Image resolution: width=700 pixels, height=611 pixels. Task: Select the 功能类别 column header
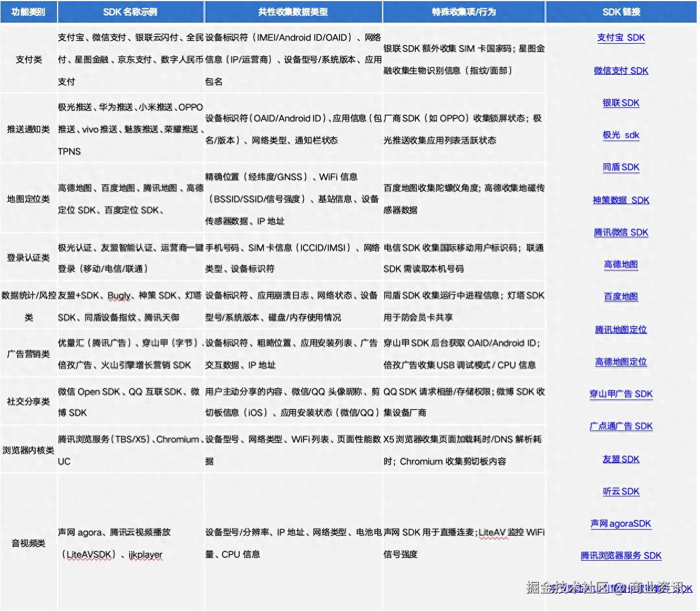(28, 12)
